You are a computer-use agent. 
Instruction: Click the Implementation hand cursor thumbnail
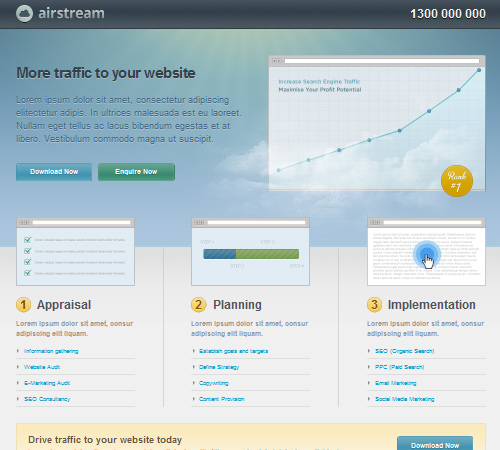(426, 252)
